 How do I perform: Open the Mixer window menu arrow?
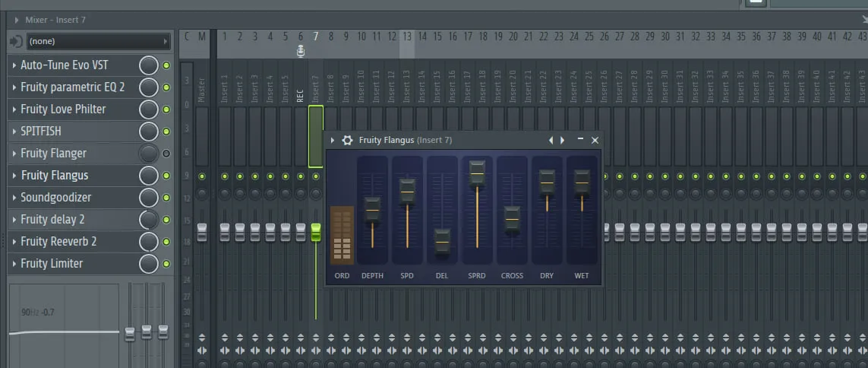pyautogui.click(x=17, y=20)
